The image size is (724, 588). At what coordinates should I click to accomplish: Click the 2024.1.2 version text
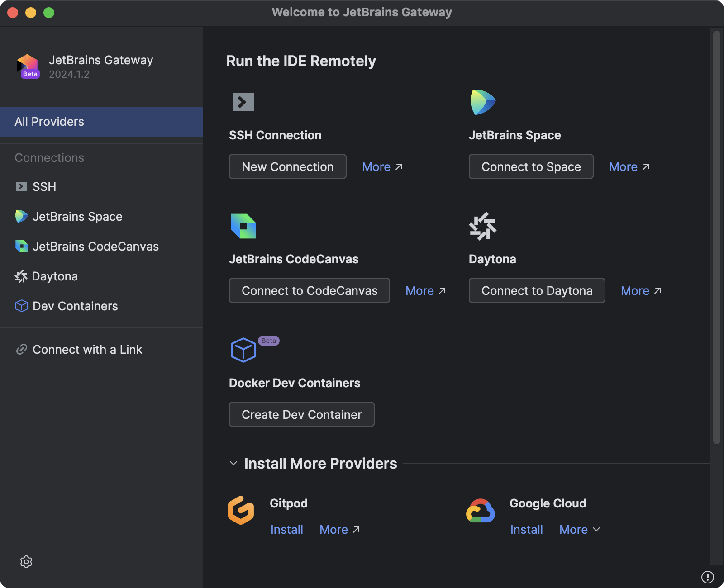tap(69, 74)
